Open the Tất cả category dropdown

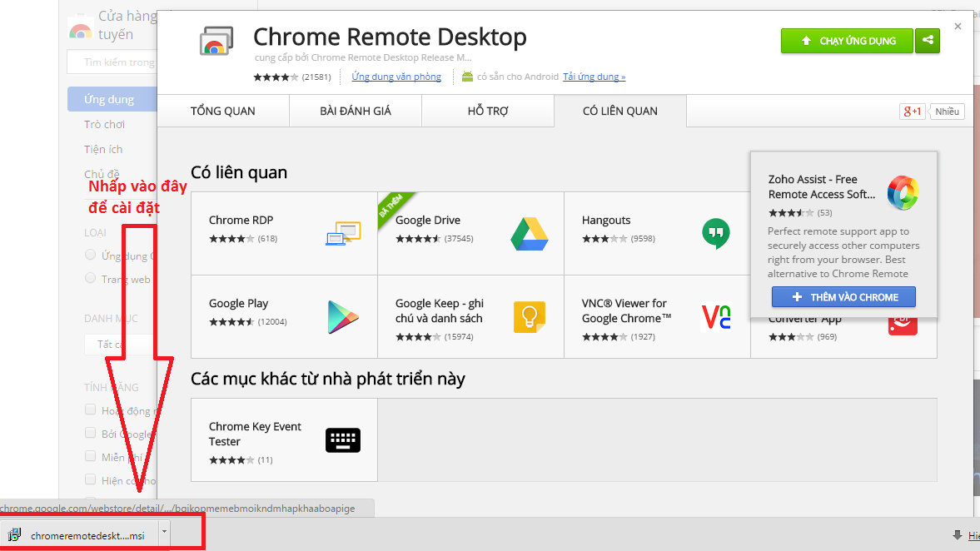[x=120, y=345]
